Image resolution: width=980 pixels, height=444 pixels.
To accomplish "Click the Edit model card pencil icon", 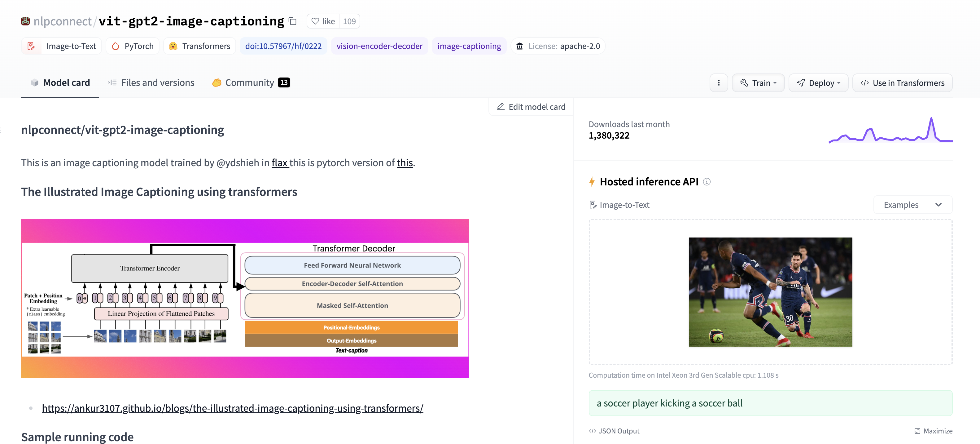I will click(501, 106).
